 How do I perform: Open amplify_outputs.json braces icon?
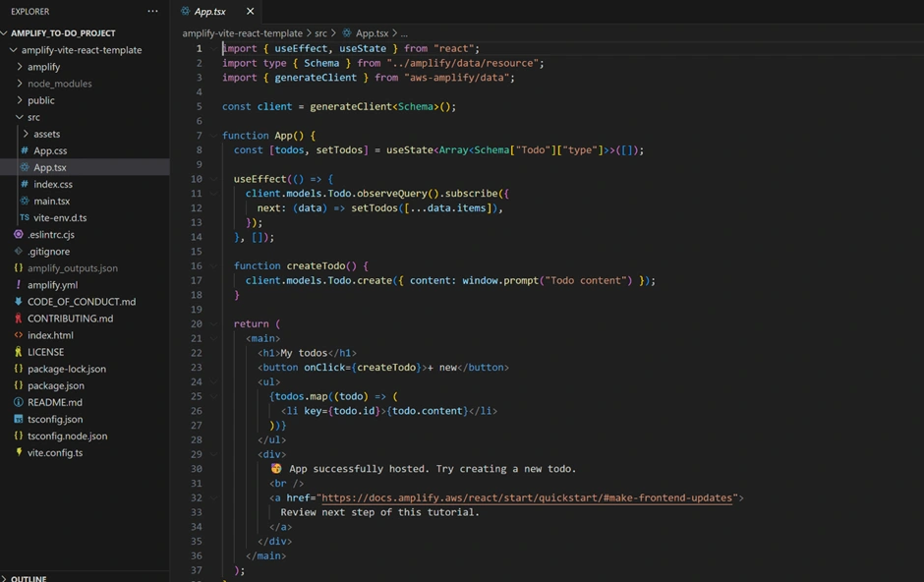click(19, 268)
